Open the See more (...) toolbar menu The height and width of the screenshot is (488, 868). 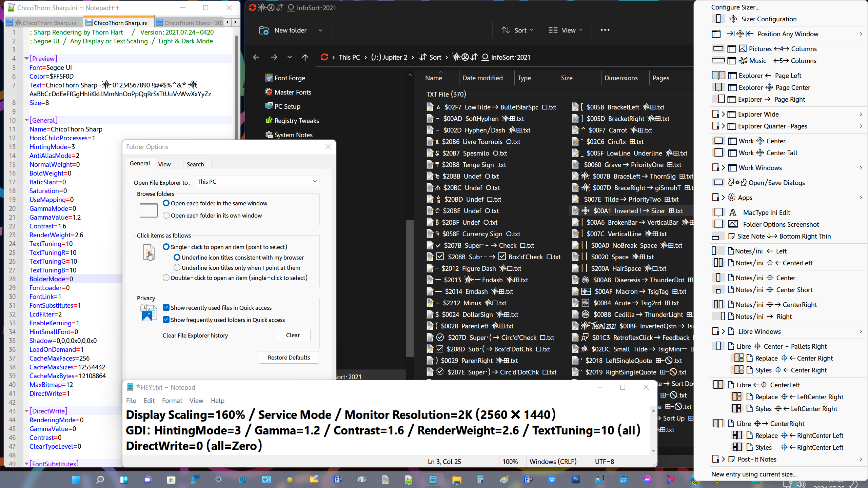[605, 30]
